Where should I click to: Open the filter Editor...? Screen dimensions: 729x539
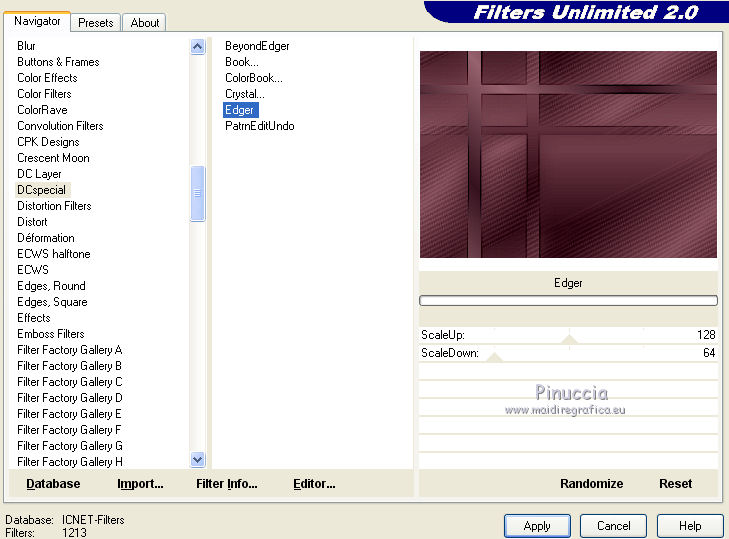pyautogui.click(x=314, y=484)
